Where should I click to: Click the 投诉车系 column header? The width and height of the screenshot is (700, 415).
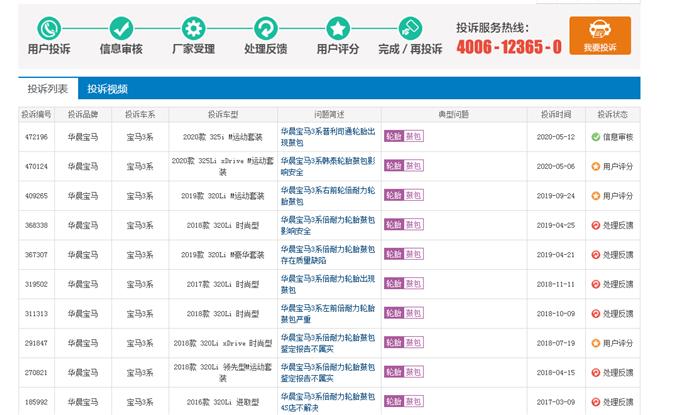(x=140, y=115)
